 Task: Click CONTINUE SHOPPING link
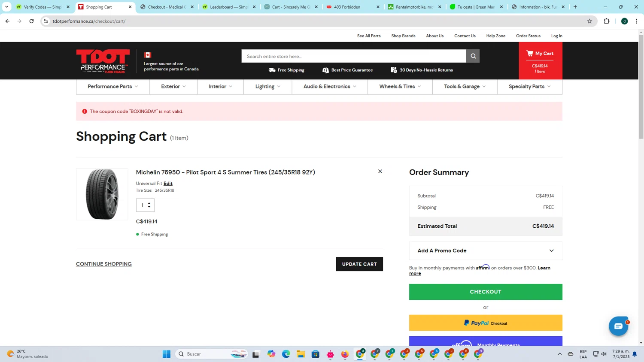pyautogui.click(x=104, y=264)
